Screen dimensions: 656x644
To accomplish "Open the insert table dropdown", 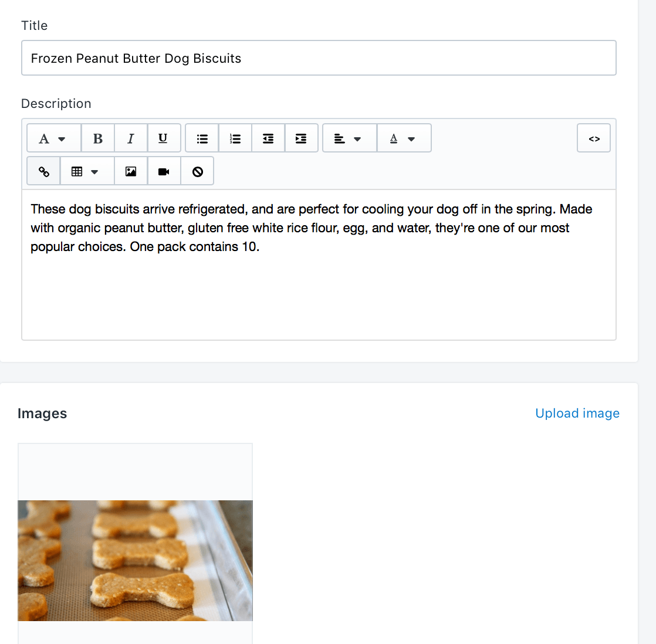I will click(x=87, y=171).
